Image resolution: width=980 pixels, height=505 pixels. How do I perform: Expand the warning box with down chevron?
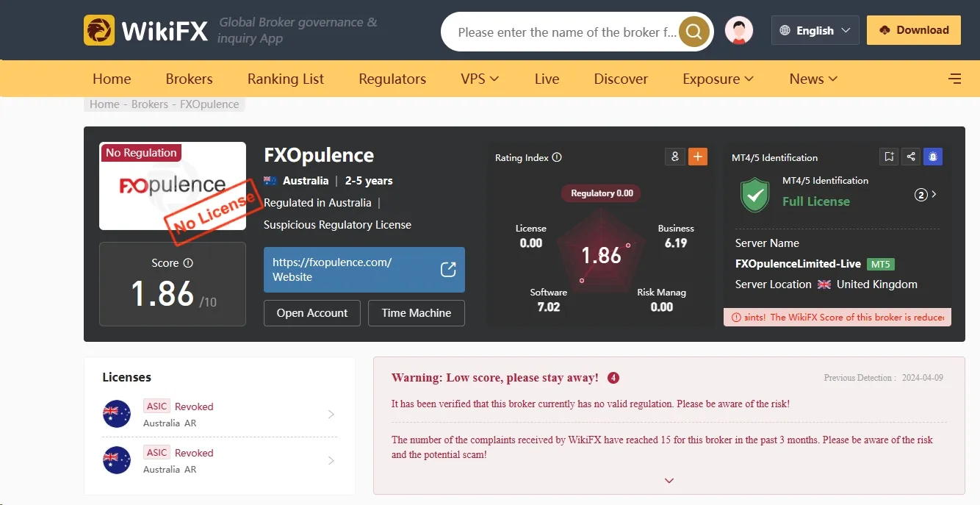click(x=669, y=481)
